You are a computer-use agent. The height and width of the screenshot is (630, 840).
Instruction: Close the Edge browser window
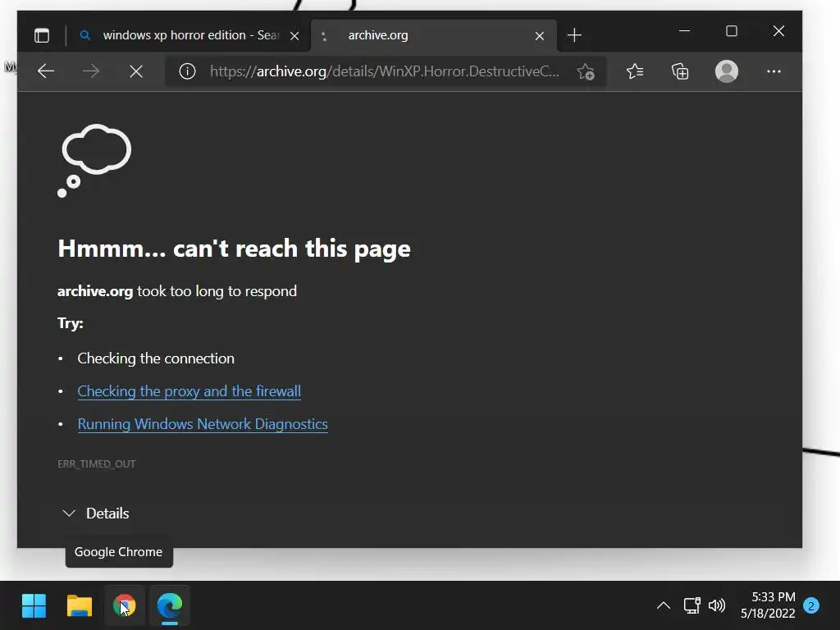coord(778,31)
